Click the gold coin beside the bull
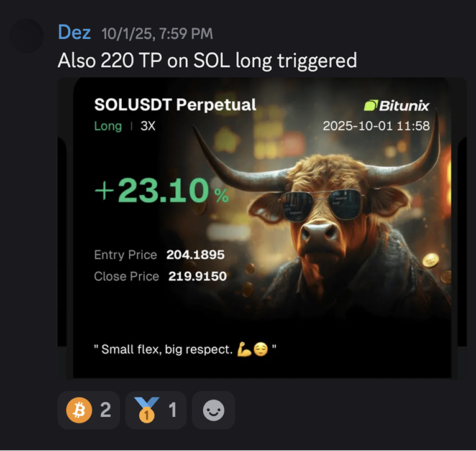476x451 pixels. pos(431,260)
